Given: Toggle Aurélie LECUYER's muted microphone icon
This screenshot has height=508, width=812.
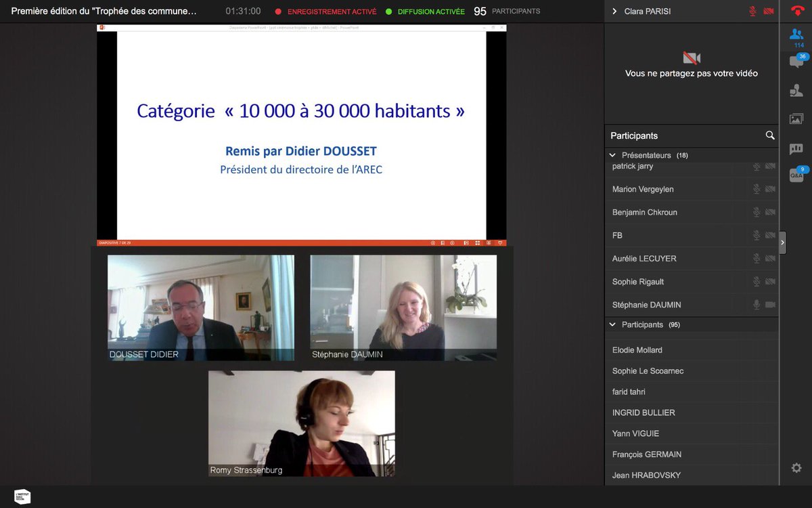Looking at the screenshot, I should click(757, 258).
